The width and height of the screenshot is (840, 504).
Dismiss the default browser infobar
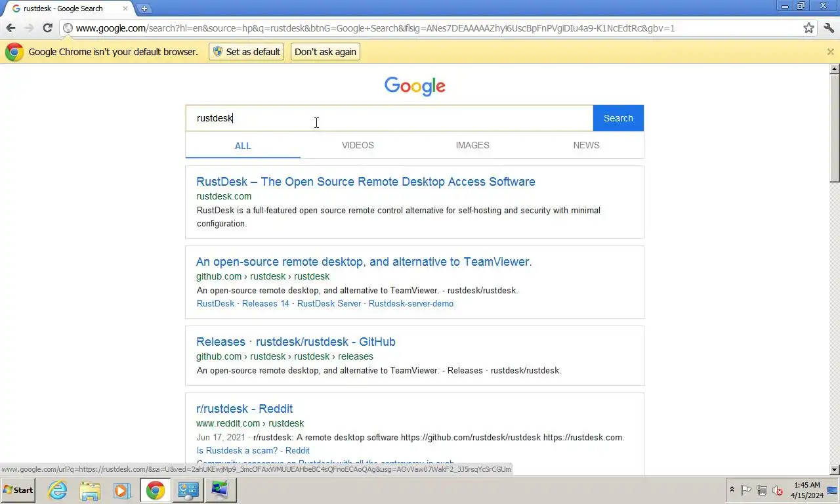click(x=830, y=52)
